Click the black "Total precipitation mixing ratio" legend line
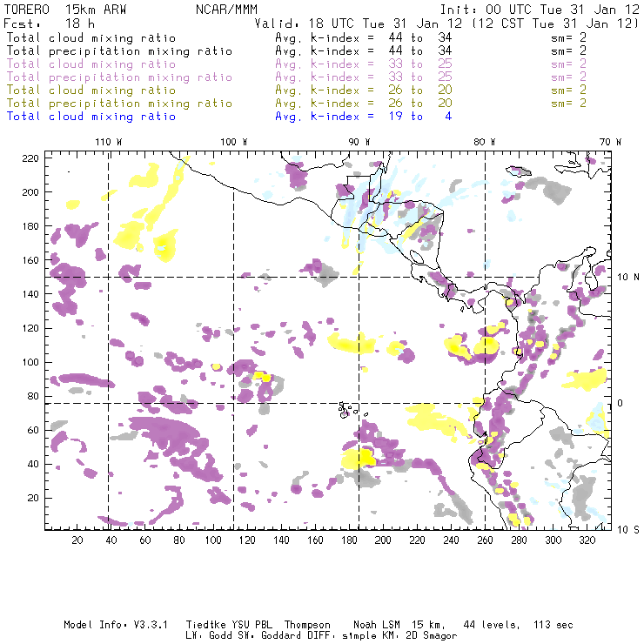 click(x=119, y=51)
